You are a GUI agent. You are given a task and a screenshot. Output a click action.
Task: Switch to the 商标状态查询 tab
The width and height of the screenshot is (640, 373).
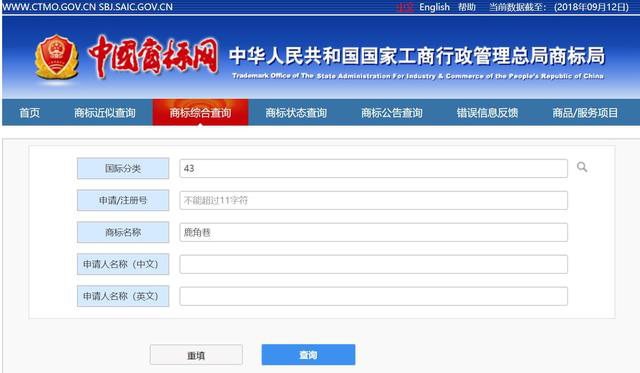point(296,113)
